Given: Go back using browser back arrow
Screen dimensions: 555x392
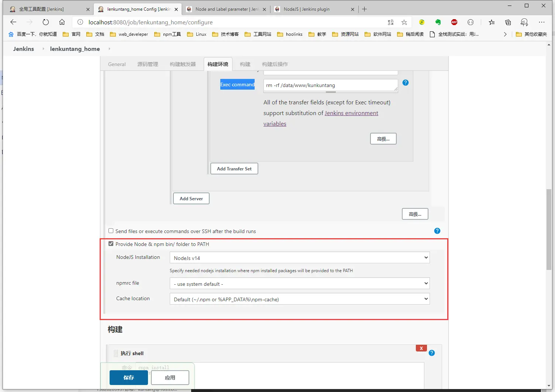Looking at the screenshot, I should (x=13, y=22).
